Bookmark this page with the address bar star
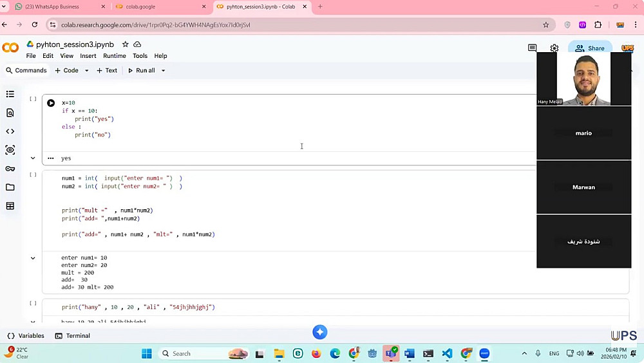Image resolution: width=644 pixels, height=363 pixels. pos(546,25)
